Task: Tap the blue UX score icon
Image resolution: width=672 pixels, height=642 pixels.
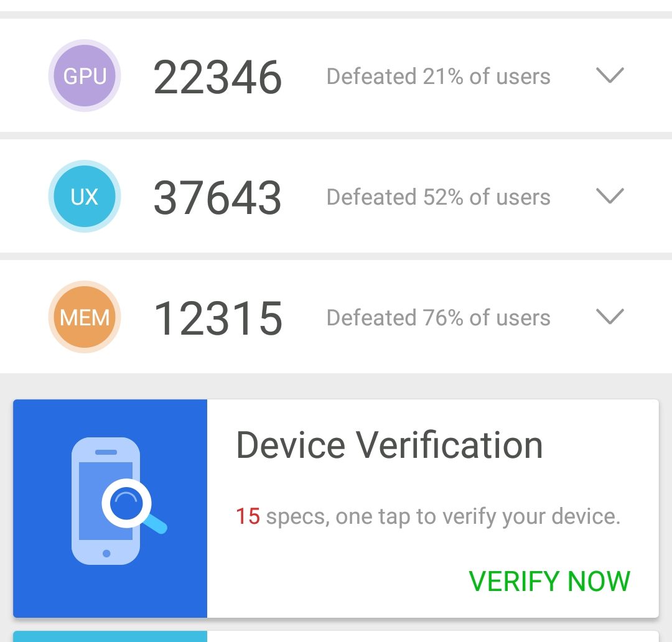Action: coord(85,197)
